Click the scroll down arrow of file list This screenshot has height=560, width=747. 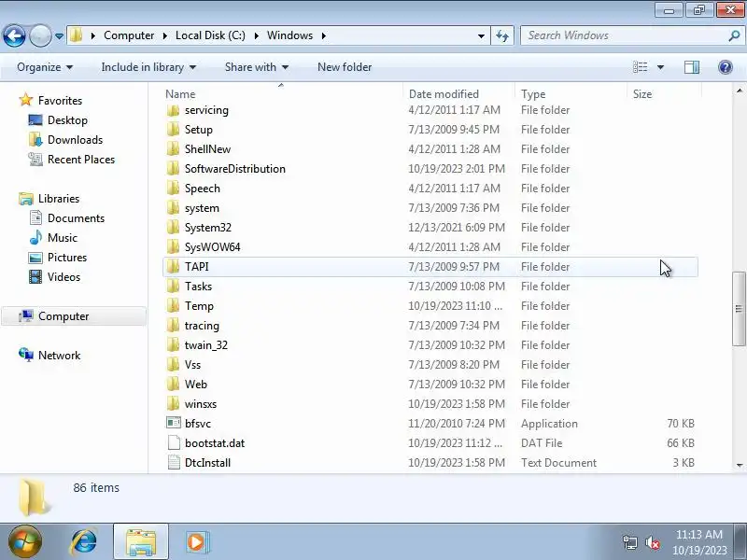pyautogui.click(x=739, y=465)
